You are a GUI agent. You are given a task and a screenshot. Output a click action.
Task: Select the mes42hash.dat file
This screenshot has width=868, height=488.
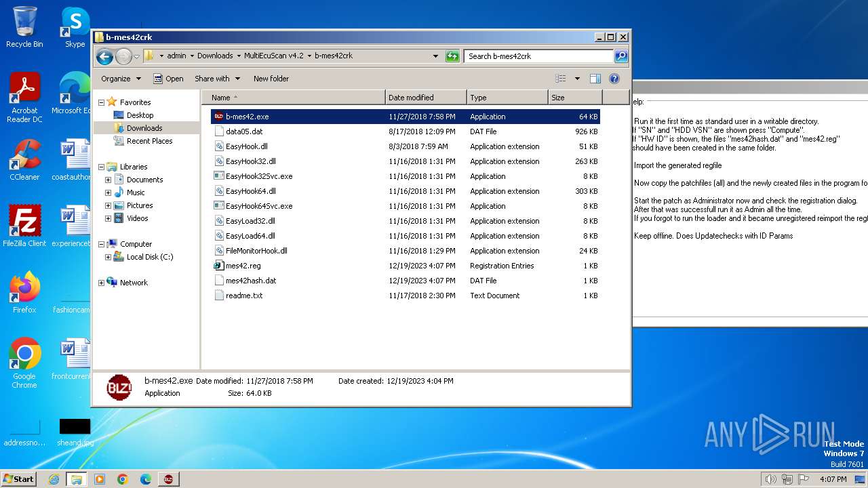click(x=251, y=281)
